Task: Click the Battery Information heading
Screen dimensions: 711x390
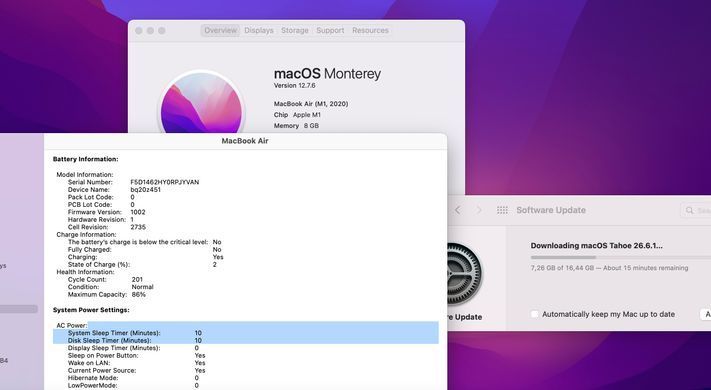Action: pos(86,159)
